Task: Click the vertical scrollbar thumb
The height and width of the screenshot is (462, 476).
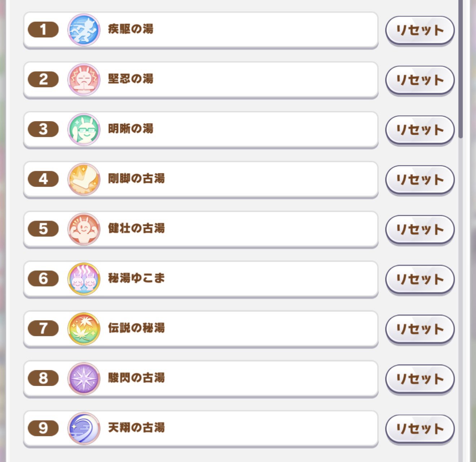Action: pyautogui.click(x=460, y=68)
